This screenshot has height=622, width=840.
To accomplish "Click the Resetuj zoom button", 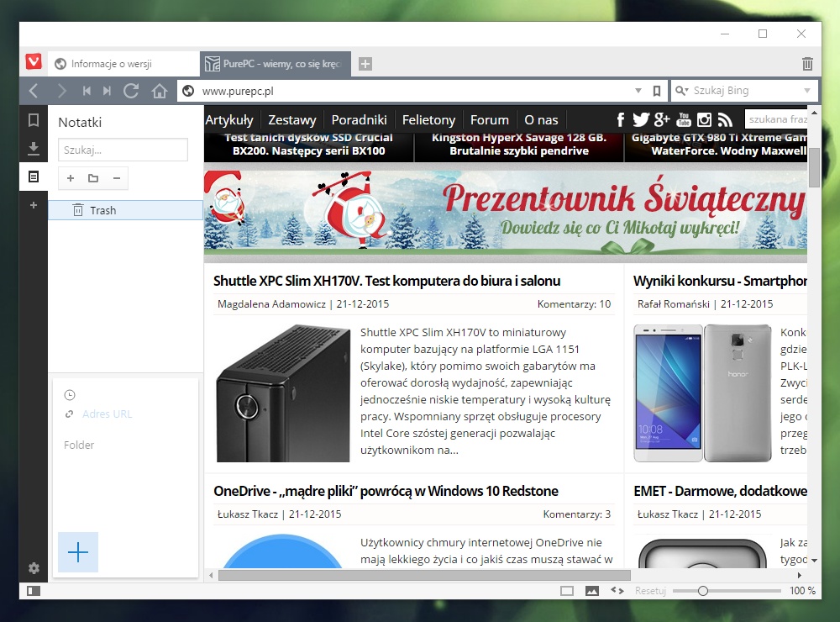I will pyautogui.click(x=650, y=591).
